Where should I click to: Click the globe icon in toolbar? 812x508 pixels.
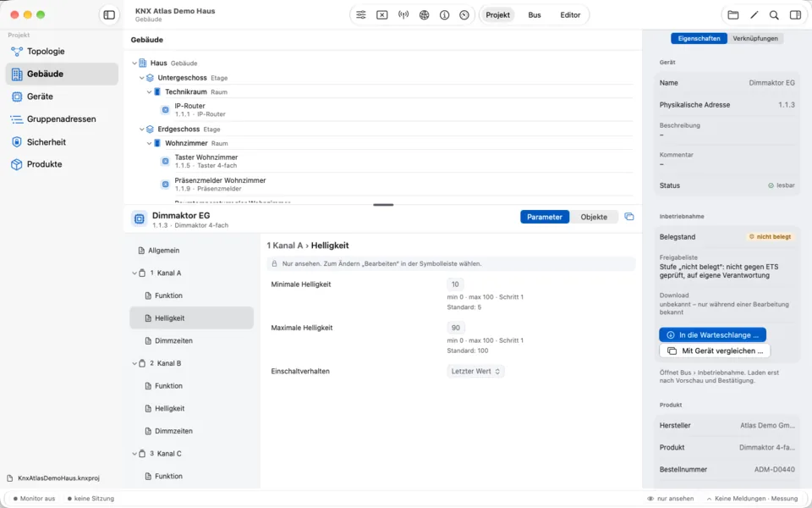click(424, 15)
